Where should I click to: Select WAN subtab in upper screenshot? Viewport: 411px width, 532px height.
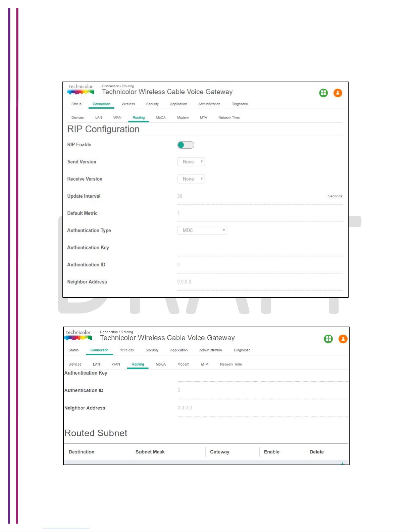[117, 117]
